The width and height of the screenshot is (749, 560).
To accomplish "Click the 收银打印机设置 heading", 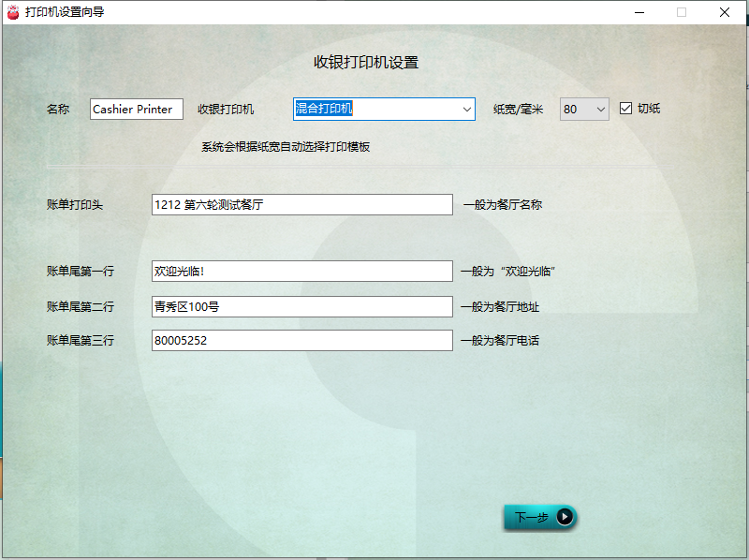I will point(366,63).
